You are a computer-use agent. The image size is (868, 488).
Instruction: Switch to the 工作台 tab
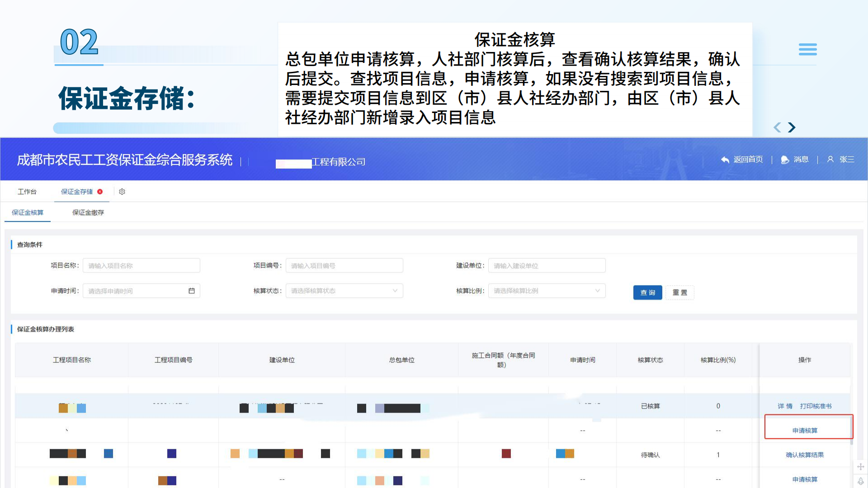point(27,191)
